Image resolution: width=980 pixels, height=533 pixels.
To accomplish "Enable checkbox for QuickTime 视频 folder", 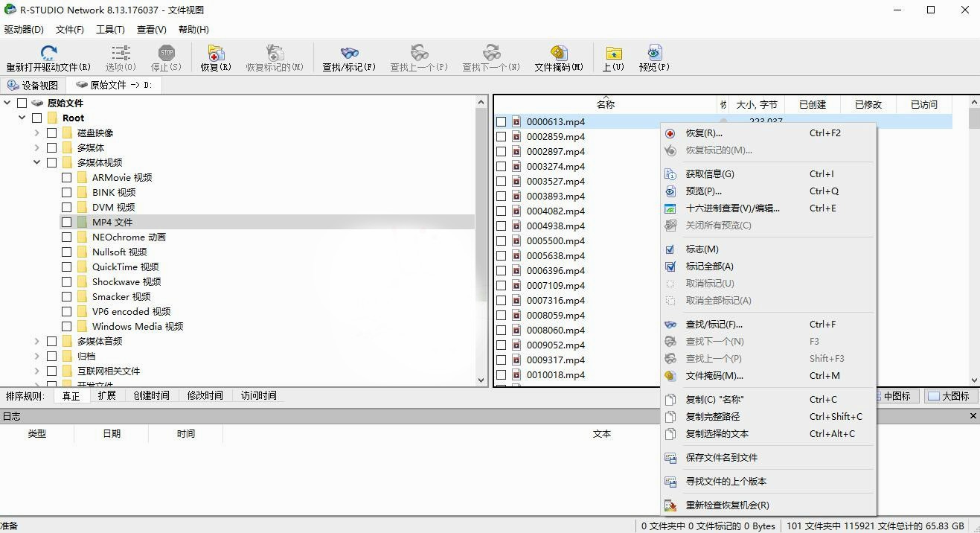I will 67,267.
